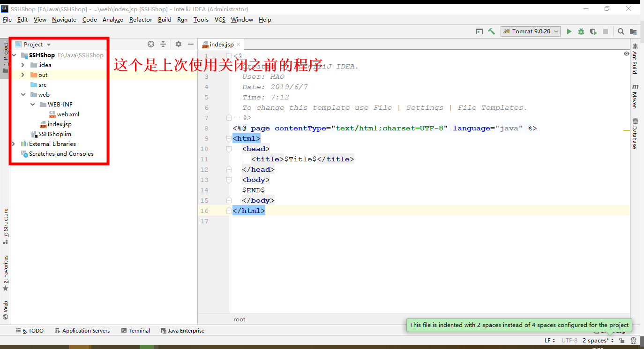The height and width of the screenshot is (349, 644).
Task: Open the LF line separator selector
Action: (x=550, y=341)
